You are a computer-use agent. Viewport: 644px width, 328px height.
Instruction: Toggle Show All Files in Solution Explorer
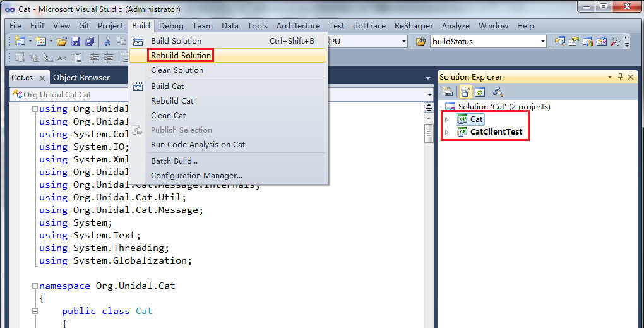point(466,92)
